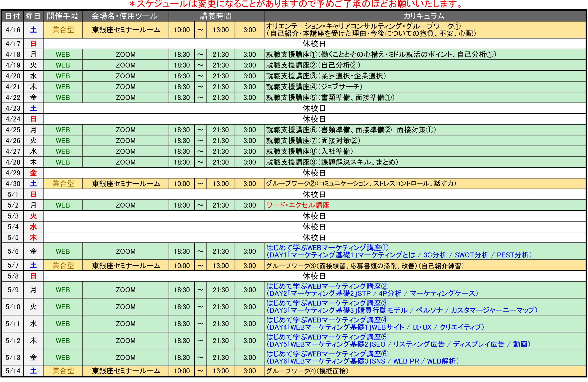
Task: Click 18:30 in the 4/22 row
Action: click(x=182, y=98)
